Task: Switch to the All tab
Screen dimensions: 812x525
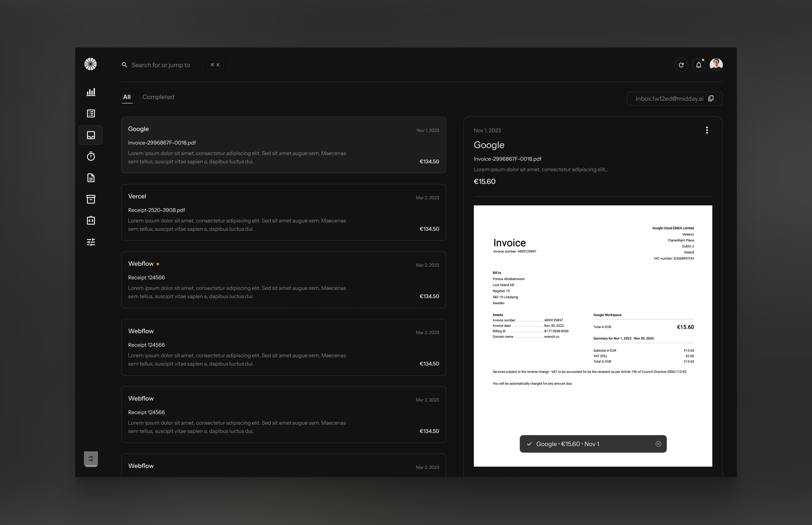Action: click(127, 97)
